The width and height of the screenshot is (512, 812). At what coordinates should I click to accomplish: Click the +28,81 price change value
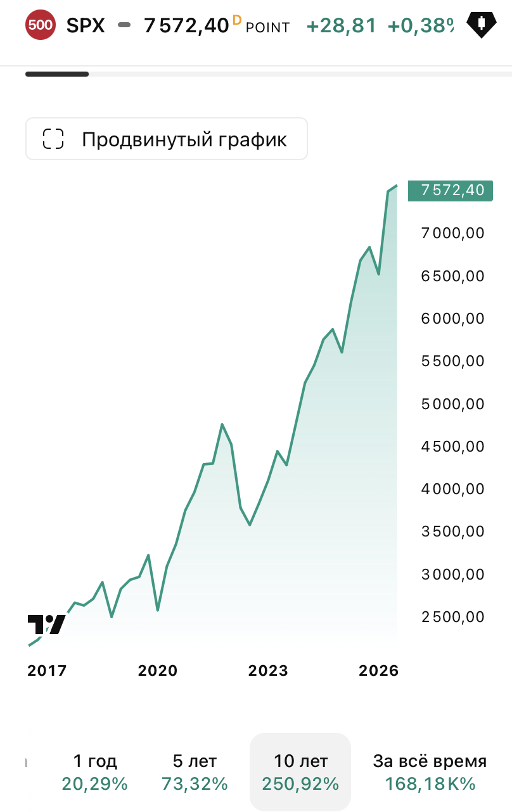coord(342,25)
